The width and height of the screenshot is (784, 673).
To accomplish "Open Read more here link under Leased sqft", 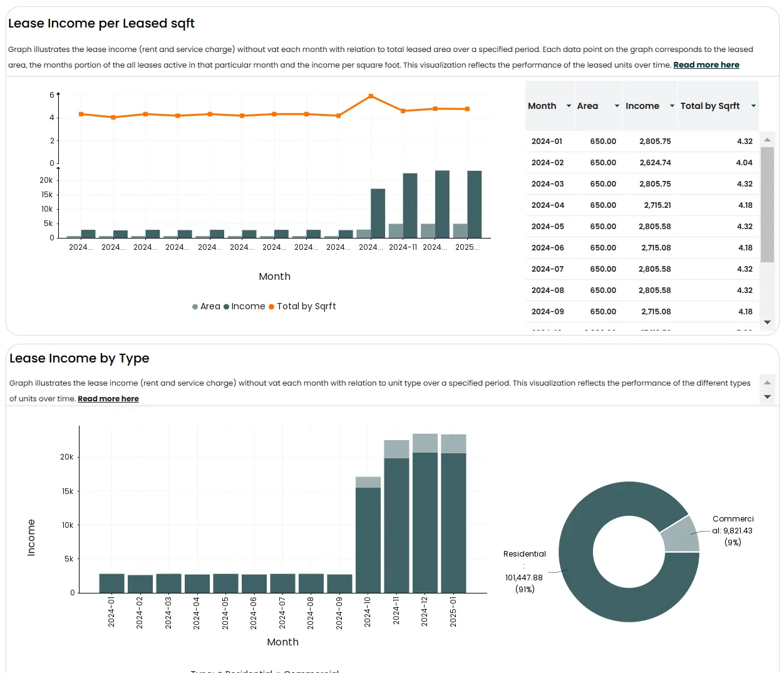I will (706, 65).
